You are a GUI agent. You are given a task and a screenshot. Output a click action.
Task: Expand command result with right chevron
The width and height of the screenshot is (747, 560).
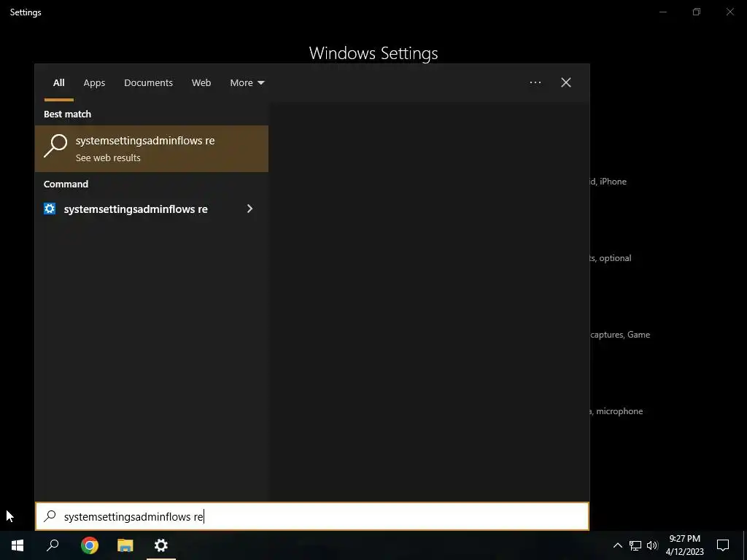coord(249,209)
